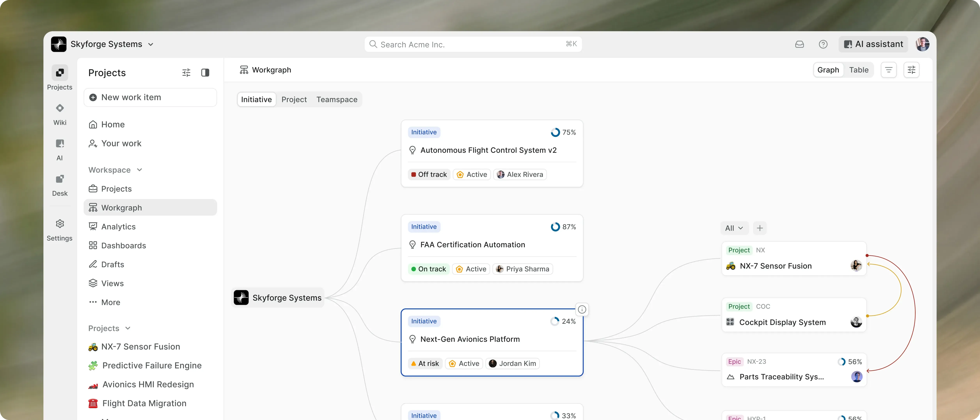
Task: Open Analytics in sidebar
Action: (150, 227)
